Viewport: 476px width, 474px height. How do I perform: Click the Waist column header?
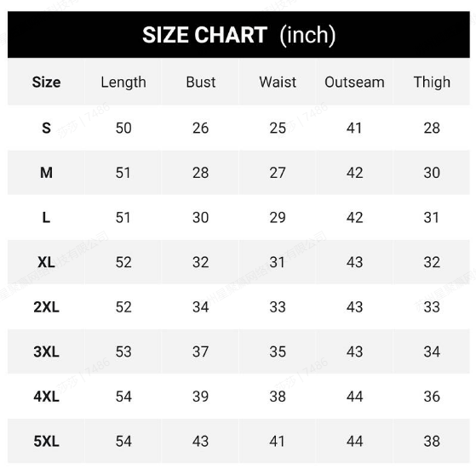pos(278,83)
